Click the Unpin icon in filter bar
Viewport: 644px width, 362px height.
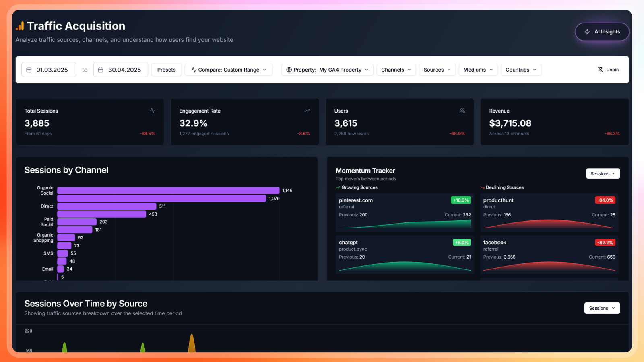point(601,70)
